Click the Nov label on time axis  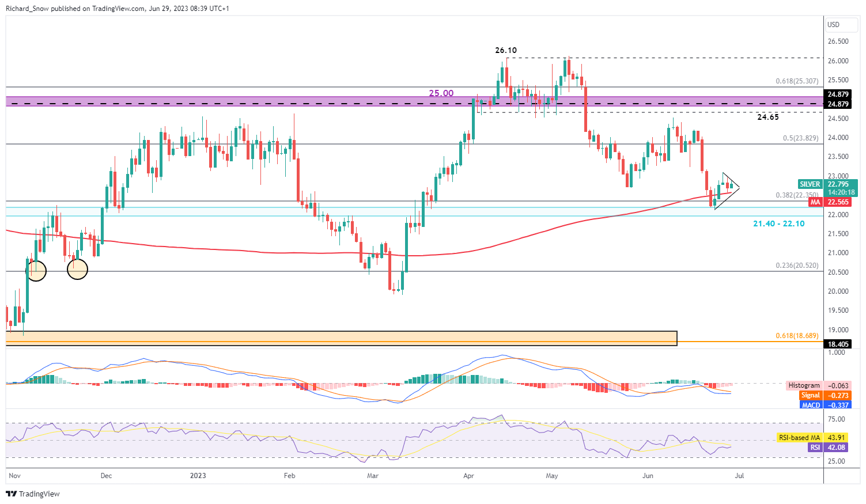coord(15,476)
